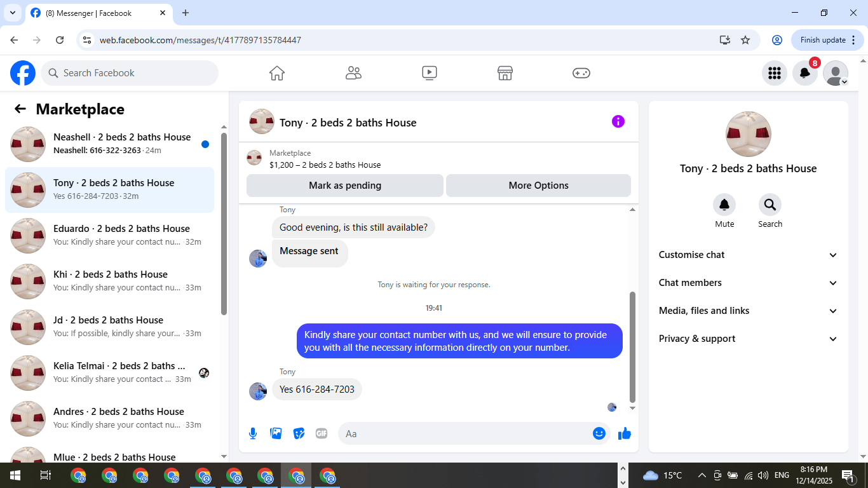The height and width of the screenshot is (488, 868).
Task: Click message 'Good evening, is this still available?'
Action: (x=353, y=227)
